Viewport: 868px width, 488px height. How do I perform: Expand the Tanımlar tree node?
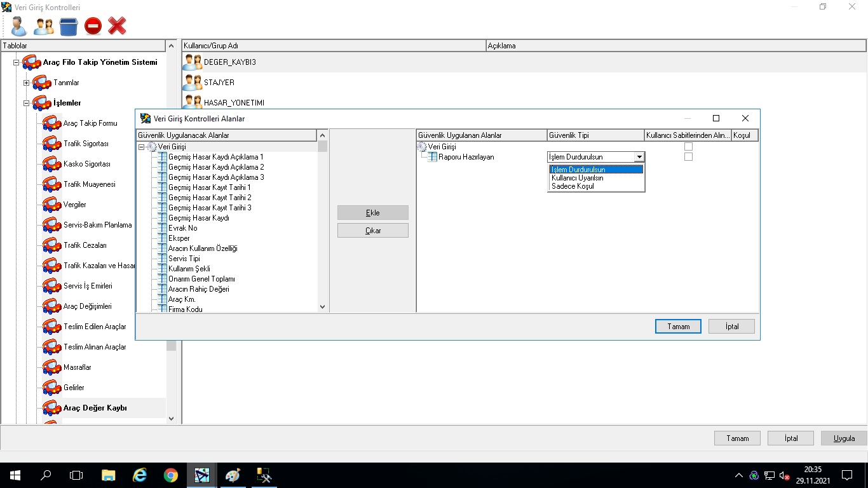pyautogui.click(x=27, y=83)
